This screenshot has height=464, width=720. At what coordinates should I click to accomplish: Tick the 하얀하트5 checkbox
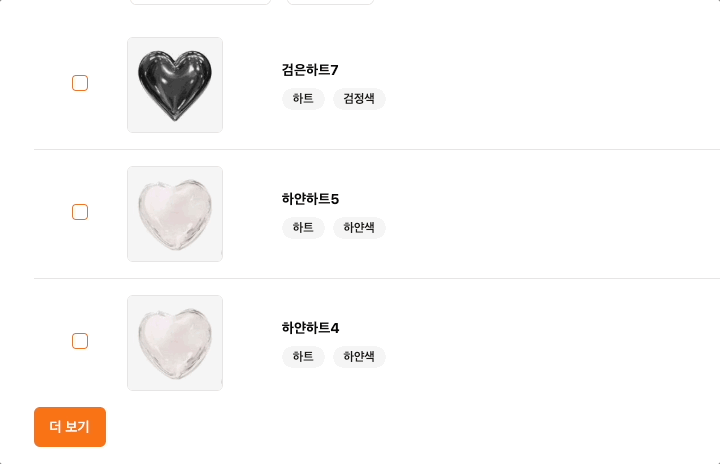[x=80, y=212]
